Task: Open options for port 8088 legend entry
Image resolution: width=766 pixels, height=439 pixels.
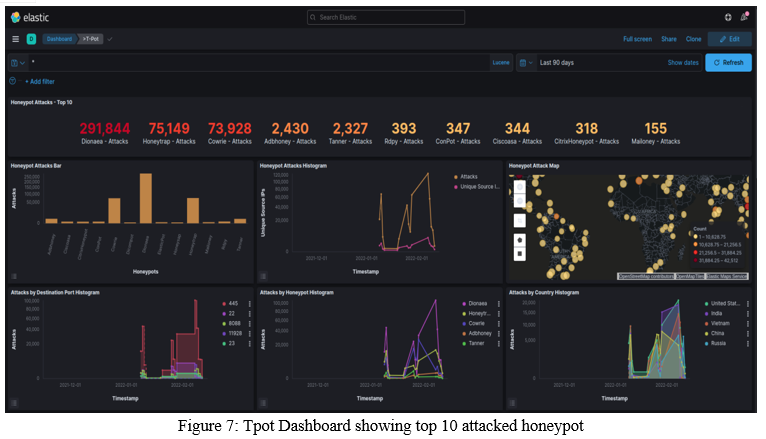Action: 250,324
